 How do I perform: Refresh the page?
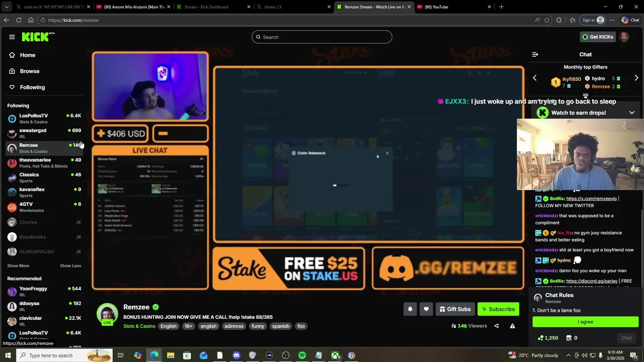pos(19,20)
